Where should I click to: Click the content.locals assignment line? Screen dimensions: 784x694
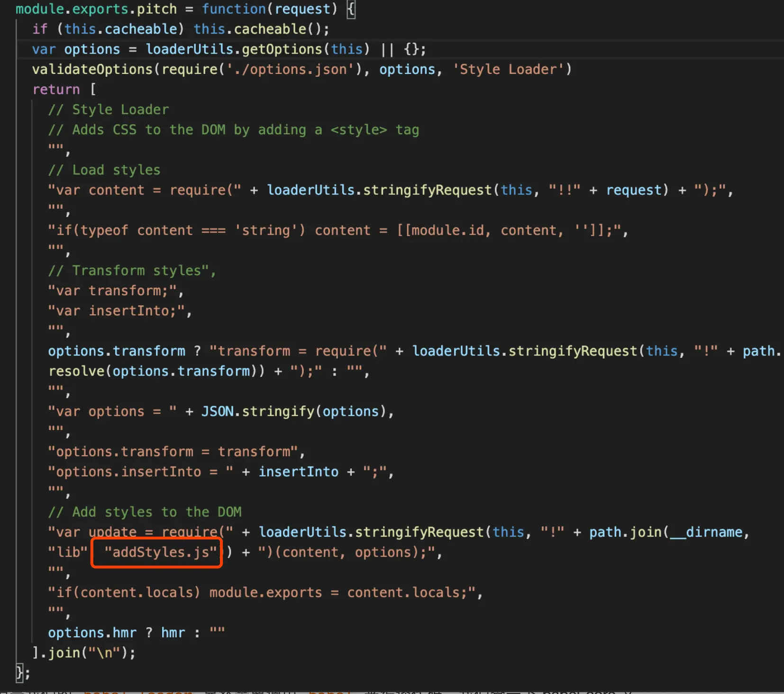tap(265, 592)
